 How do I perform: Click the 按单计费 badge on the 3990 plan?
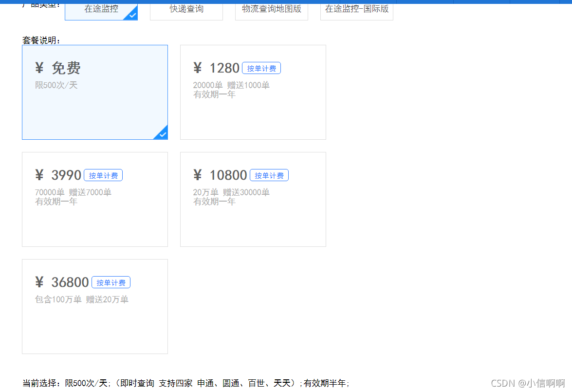pyautogui.click(x=103, y=175)
